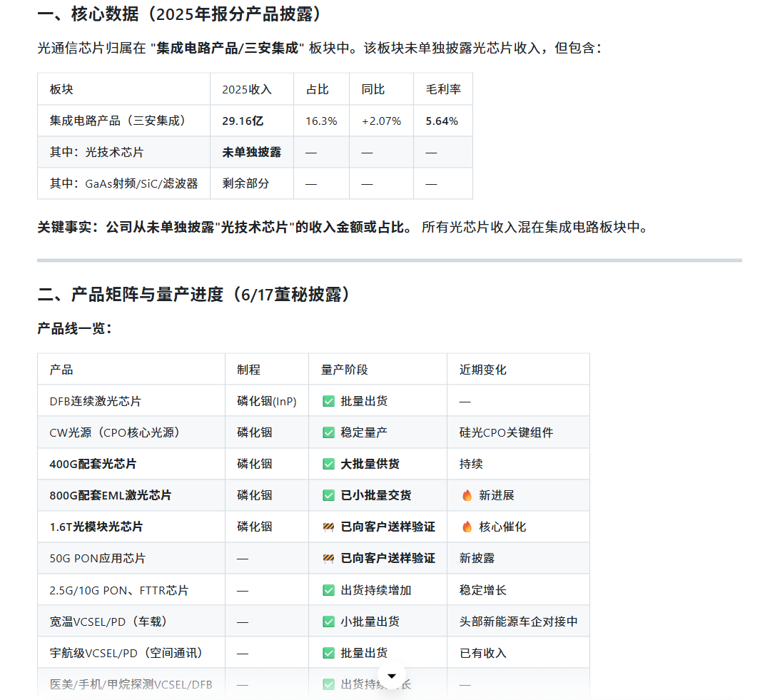Click fire icon next to 新进展
Screen dimensions: 775x700
coord(467,495)
